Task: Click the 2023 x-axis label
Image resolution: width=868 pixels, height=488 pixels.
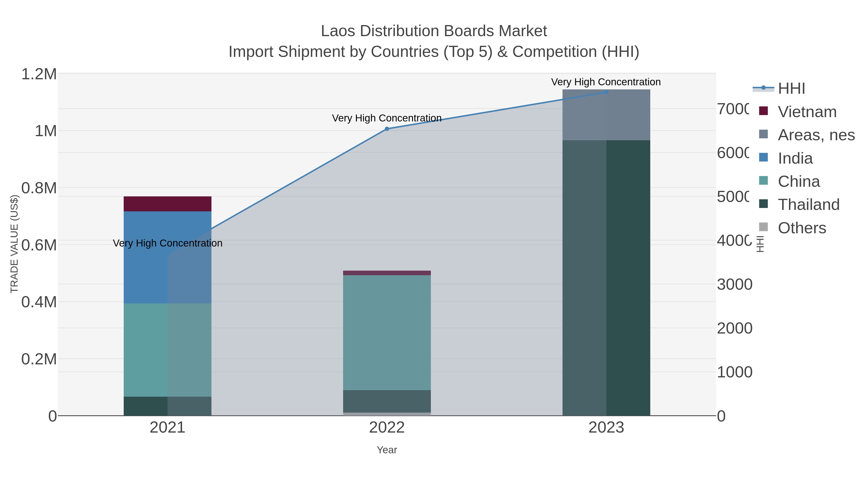Action: coord(606,428)
